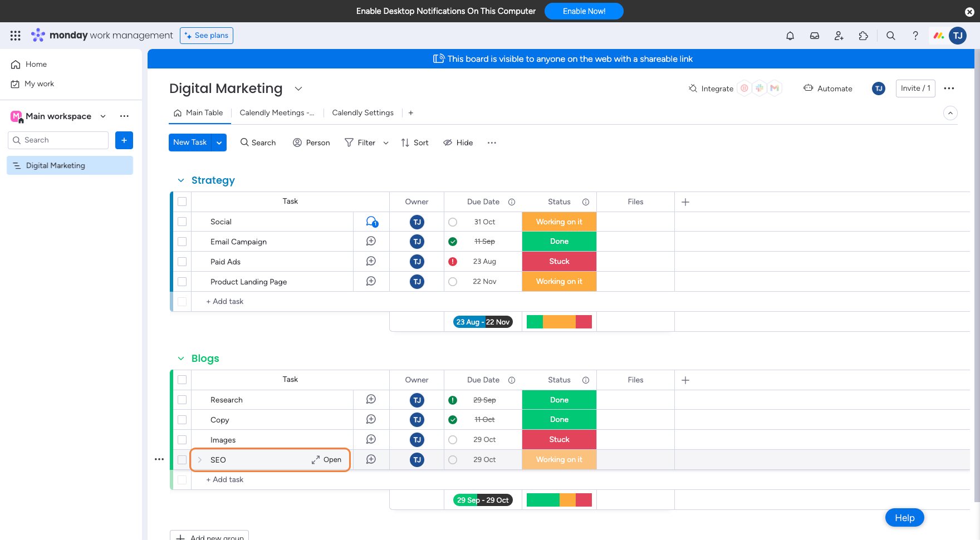Change the Paid Ads Stuck status cell
This screenshot has height=540, width=980.
[559, 262]
